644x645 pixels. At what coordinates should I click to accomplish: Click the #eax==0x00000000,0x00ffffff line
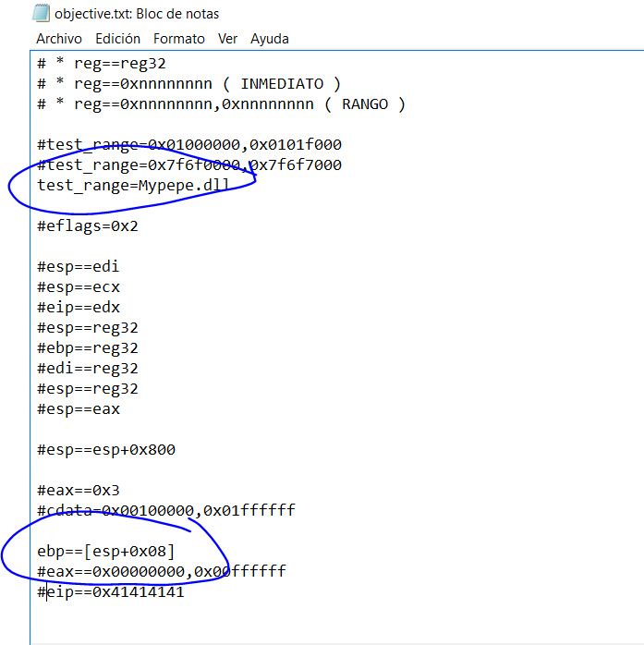162,573
